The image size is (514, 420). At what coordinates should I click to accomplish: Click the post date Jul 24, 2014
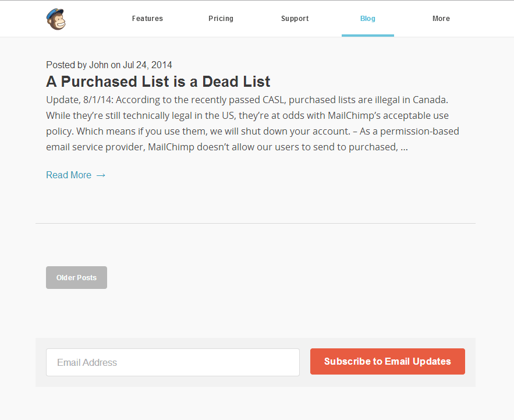(x=147, y=65)
